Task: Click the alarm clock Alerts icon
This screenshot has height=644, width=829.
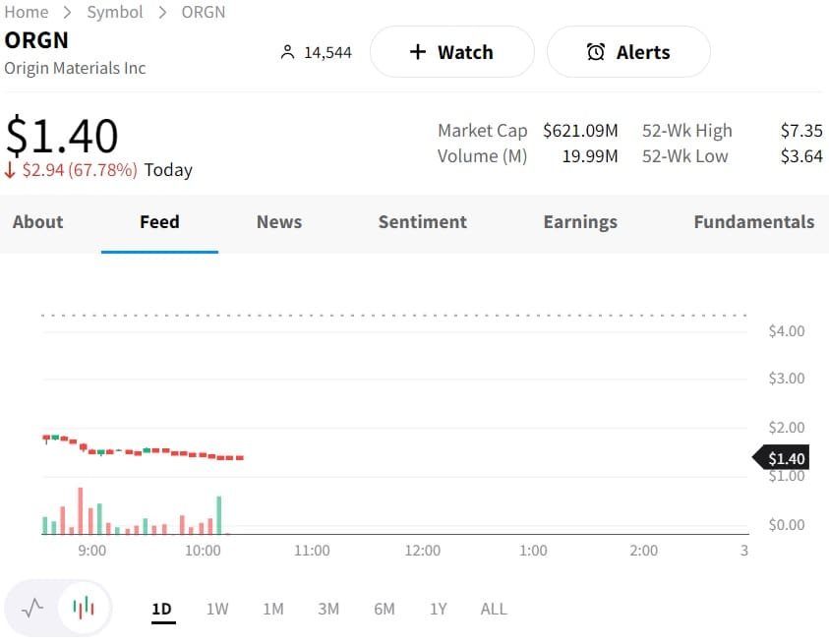Action: pos(596,52)
